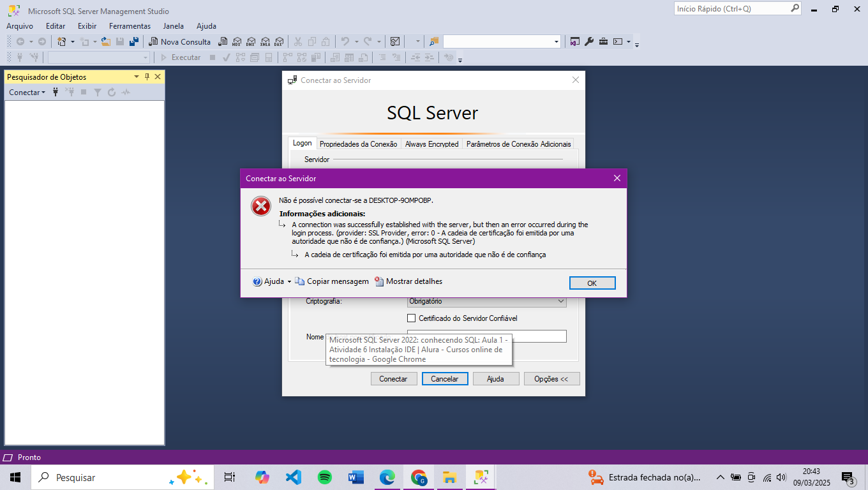
Task: Click the Executar button in query toolbar
Action: 180,57
